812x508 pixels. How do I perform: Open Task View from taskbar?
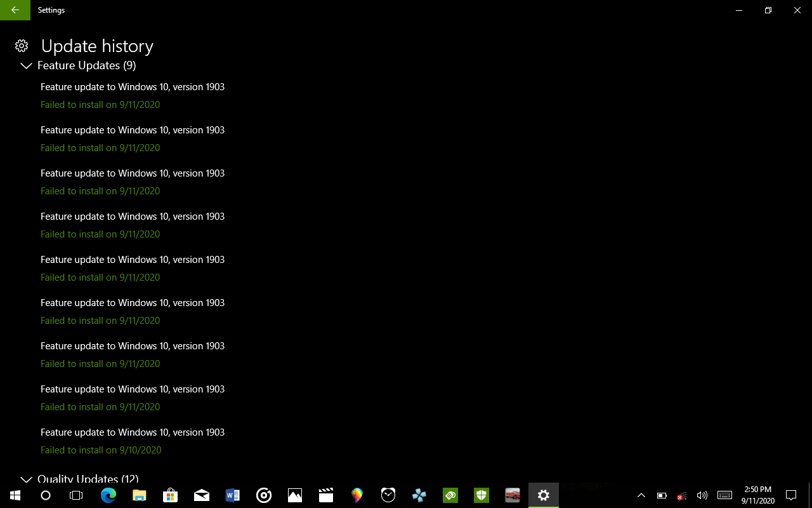point(76,495)
